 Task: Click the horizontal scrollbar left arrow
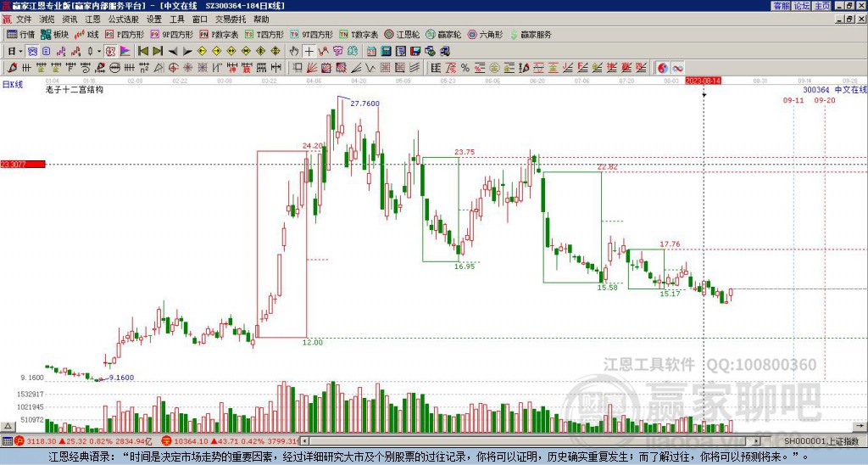coord(304,441)
